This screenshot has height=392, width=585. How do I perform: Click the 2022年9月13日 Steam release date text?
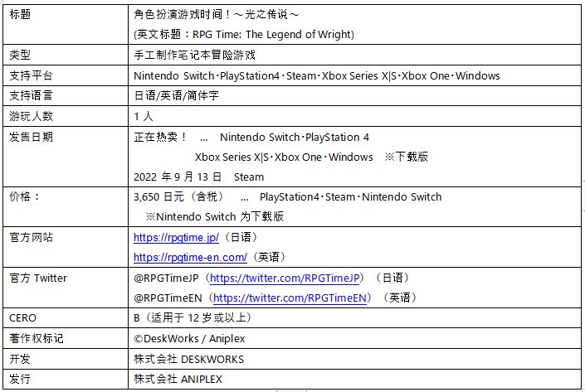[x=199, y=177]
